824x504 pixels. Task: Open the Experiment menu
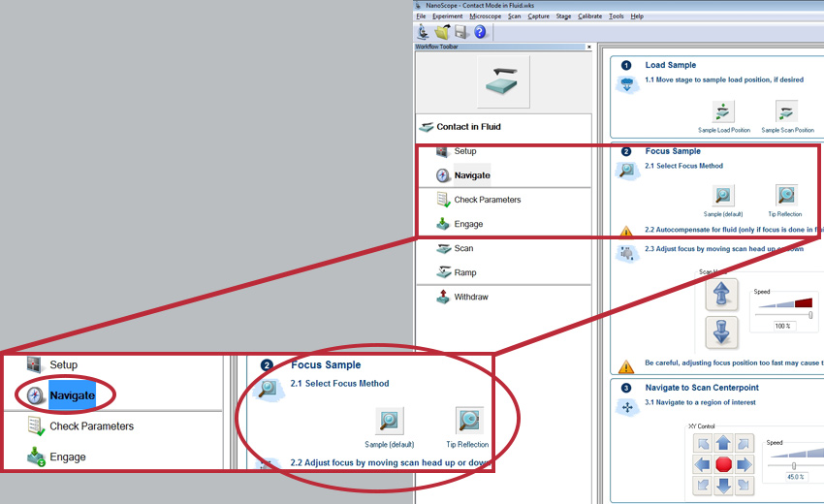point(447,16)
